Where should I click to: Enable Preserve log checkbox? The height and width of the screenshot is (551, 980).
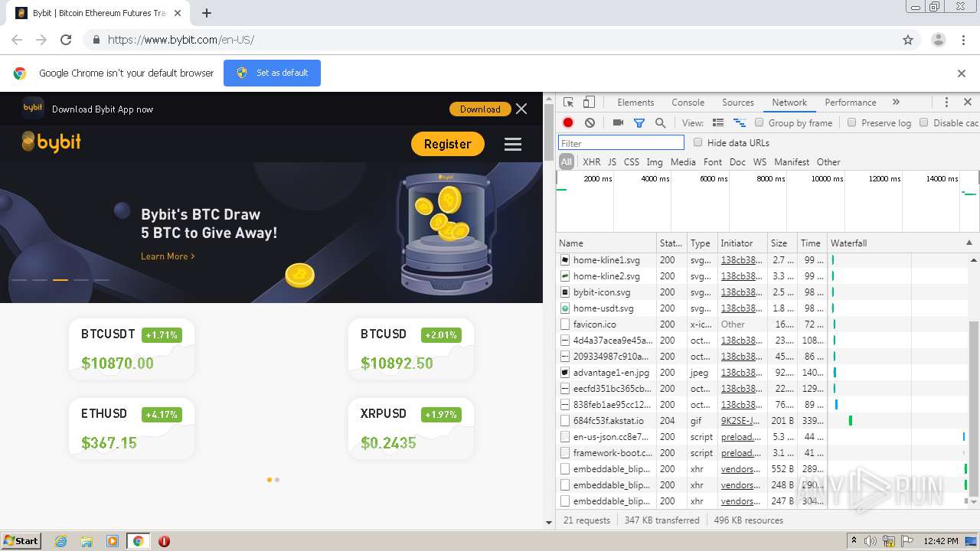tap(851, 122)
